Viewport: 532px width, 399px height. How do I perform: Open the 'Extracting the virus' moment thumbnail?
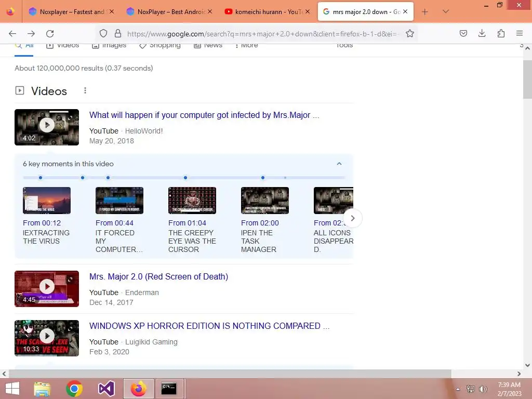[47, 201]
